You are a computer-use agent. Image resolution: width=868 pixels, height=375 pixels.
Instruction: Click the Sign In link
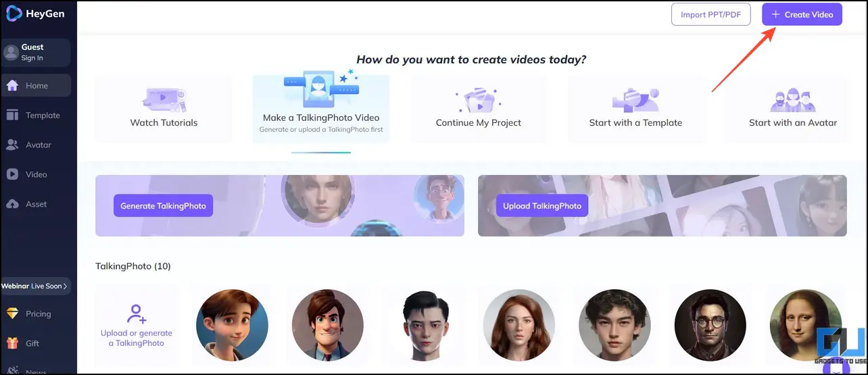[32, 58]
